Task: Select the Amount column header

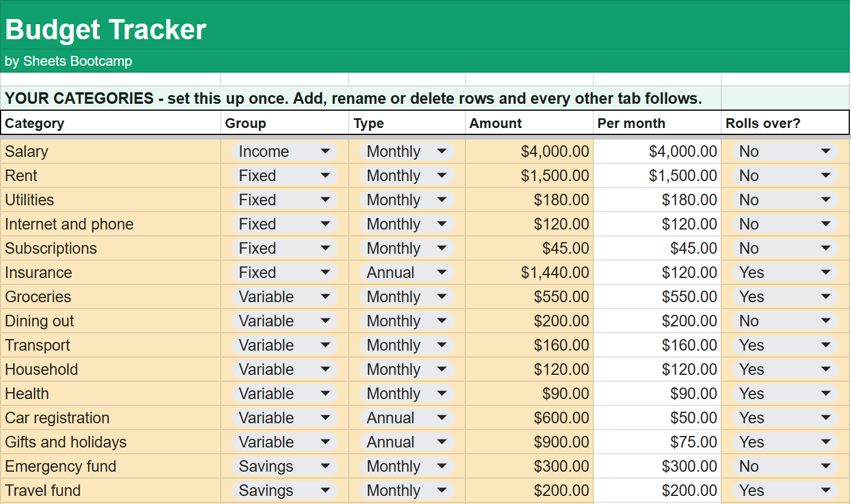Action: point(529,123)
